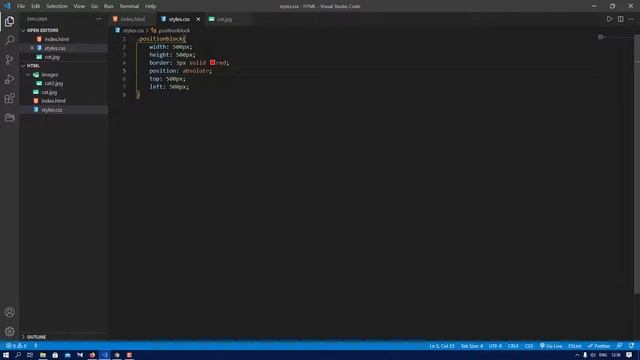Screen dimensions: 640x360
Task: Click the VS Code icon in title bar
Action: click(x=7, y=6)
